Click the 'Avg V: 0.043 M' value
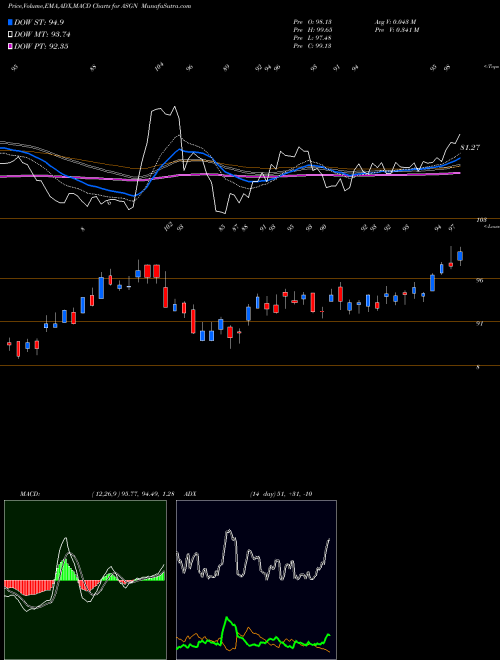The height and width of the screenshot is (660, 500). pyautogui.click(x=395, y=22)
